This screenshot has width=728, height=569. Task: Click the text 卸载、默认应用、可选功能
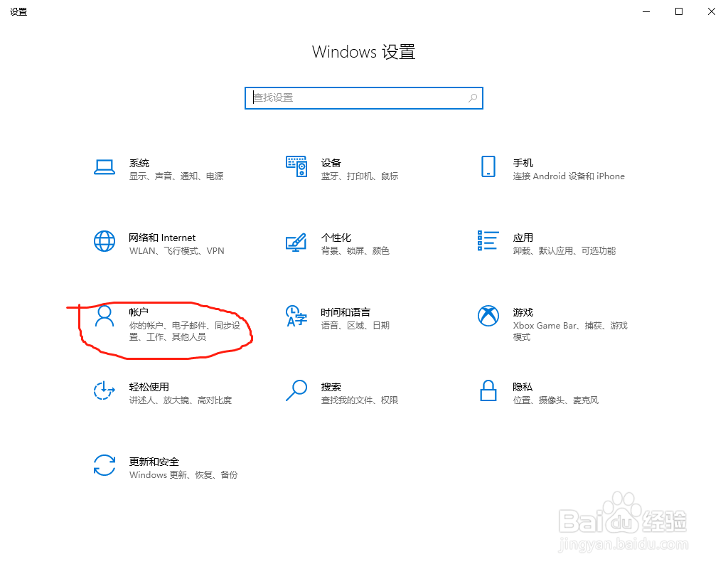coord(564,251)
